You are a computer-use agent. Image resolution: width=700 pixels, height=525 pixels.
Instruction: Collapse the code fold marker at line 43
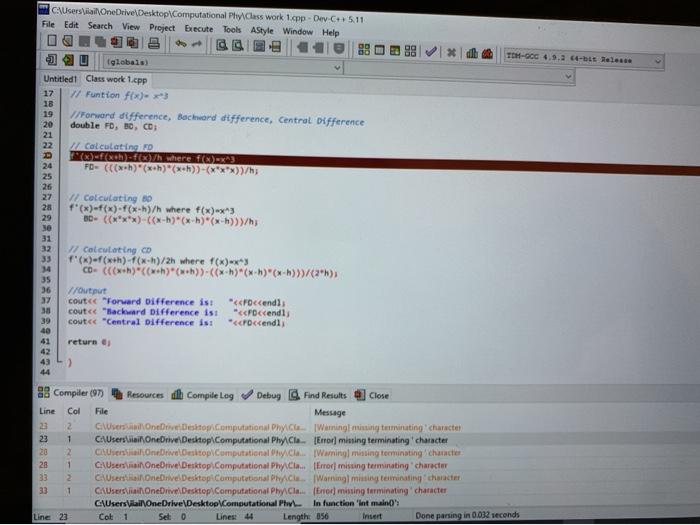point(59,361)
